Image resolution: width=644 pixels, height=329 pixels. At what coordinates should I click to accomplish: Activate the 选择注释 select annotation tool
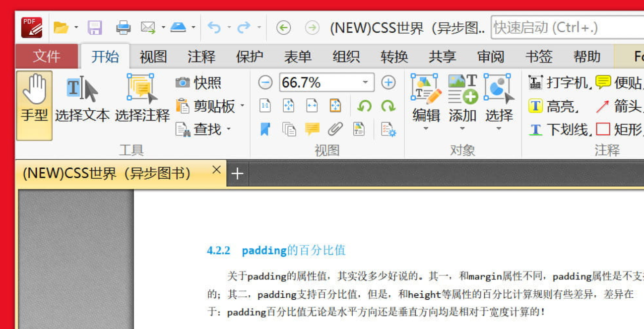pyautogui.click(x=142, y=99)
